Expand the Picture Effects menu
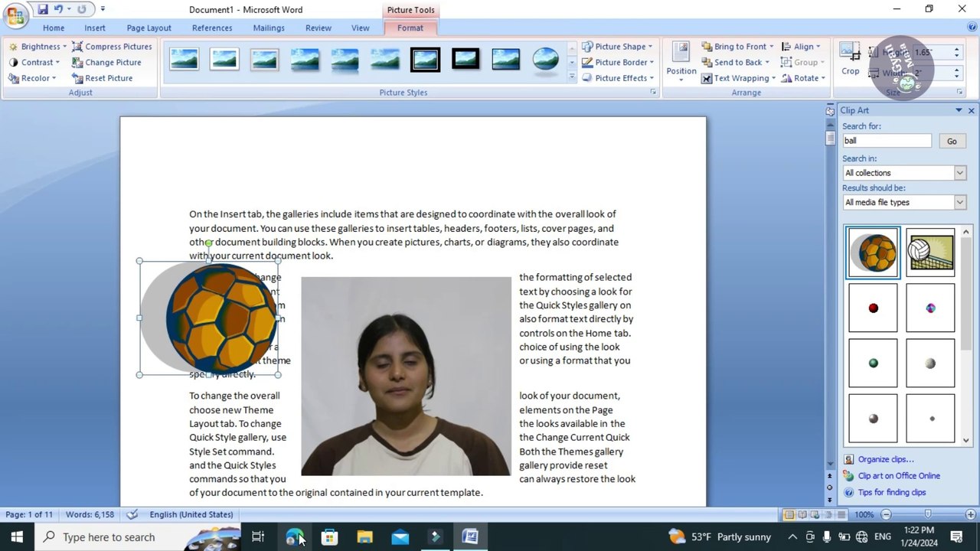This screenshot has height=551, width=980. tap(618, 78)
